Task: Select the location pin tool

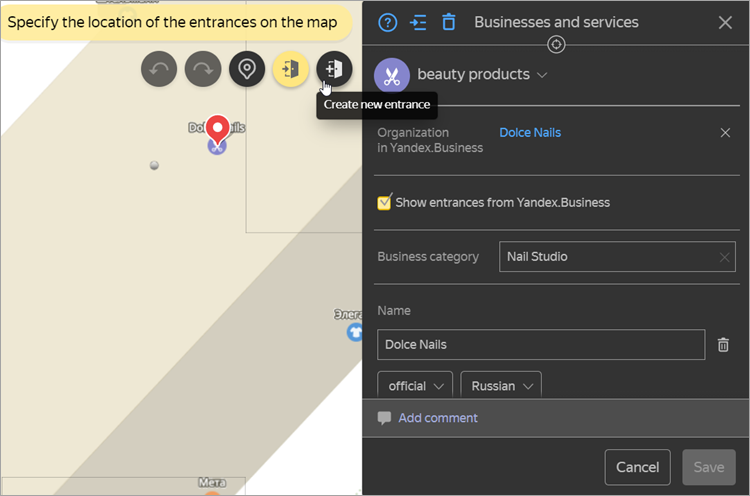Action: coord(247,69)
